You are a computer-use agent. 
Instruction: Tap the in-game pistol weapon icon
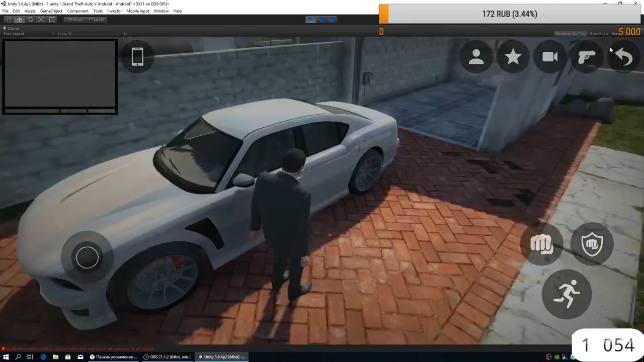click(x=587, y=57)
